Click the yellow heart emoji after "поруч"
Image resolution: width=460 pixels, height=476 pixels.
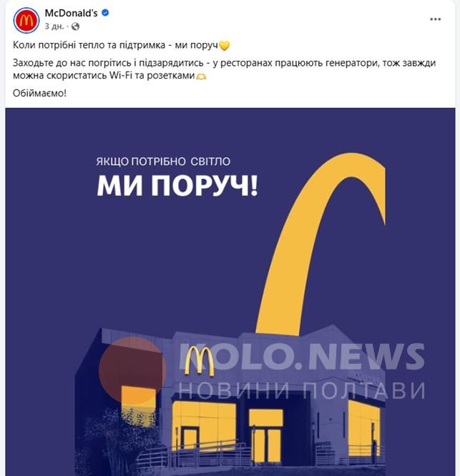(224, 46)
